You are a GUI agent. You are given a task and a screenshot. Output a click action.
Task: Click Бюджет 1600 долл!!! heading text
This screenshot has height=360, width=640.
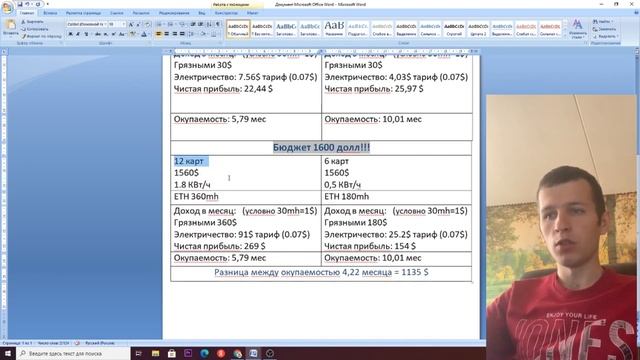(x=321, y=147)
